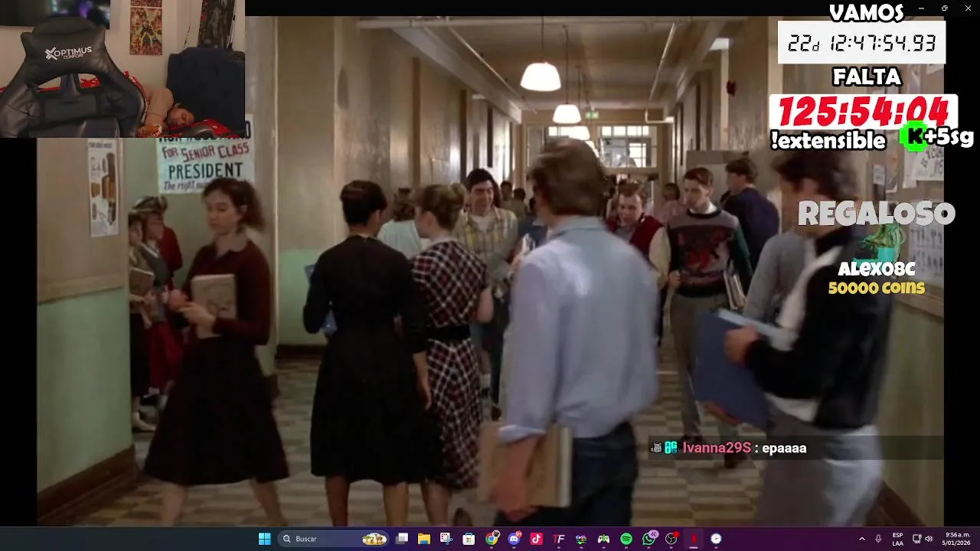Click the 50000 COINS text

pos(877,288)
